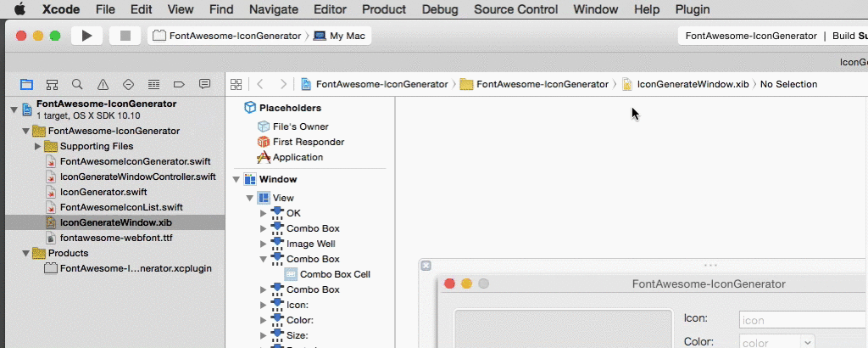Collapse the FontAwesome-IconGenerator group folder
868x348 pixels.
point(25,132)
